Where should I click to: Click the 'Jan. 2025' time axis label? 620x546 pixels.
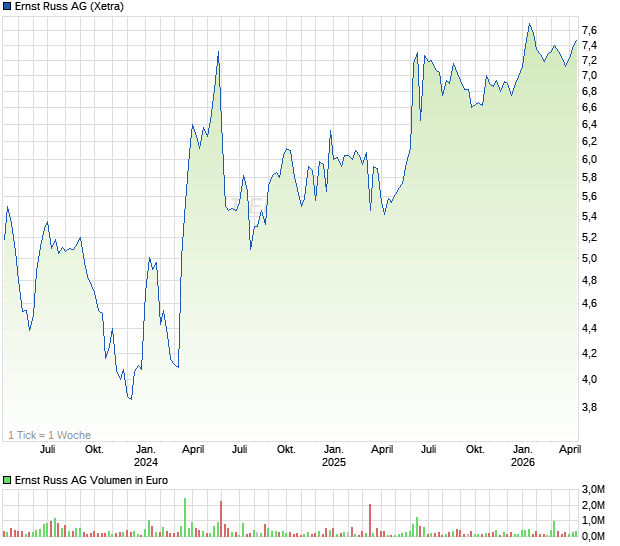(x=334, y=456)
